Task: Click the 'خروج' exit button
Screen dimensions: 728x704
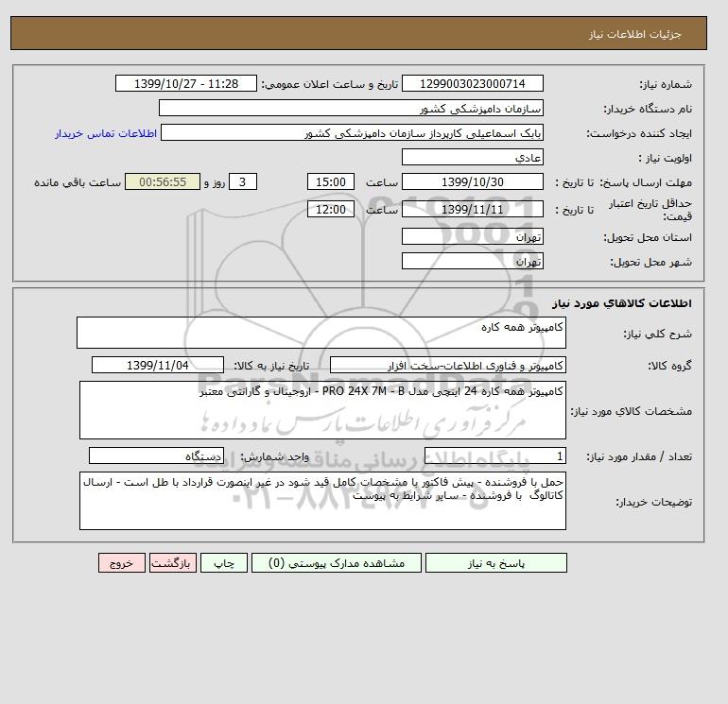Action: coord(122,562)
